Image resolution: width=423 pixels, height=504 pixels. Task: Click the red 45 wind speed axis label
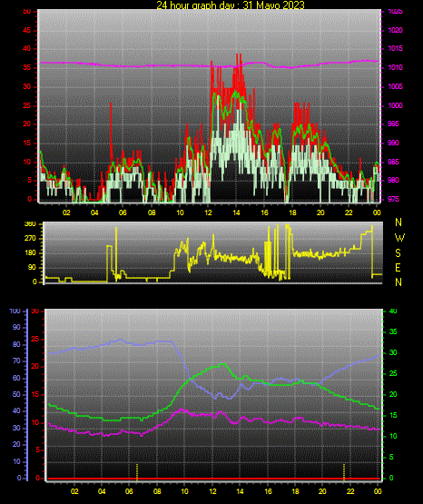[x=27, y=31]
